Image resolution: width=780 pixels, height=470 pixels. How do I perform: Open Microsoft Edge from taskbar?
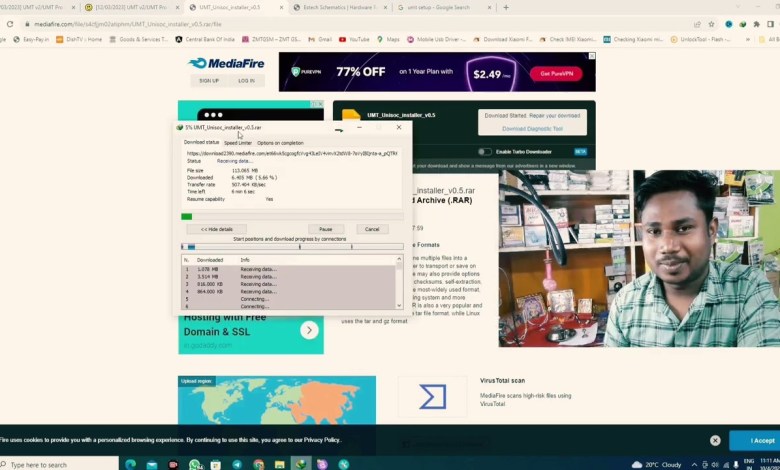pos(130,464)
